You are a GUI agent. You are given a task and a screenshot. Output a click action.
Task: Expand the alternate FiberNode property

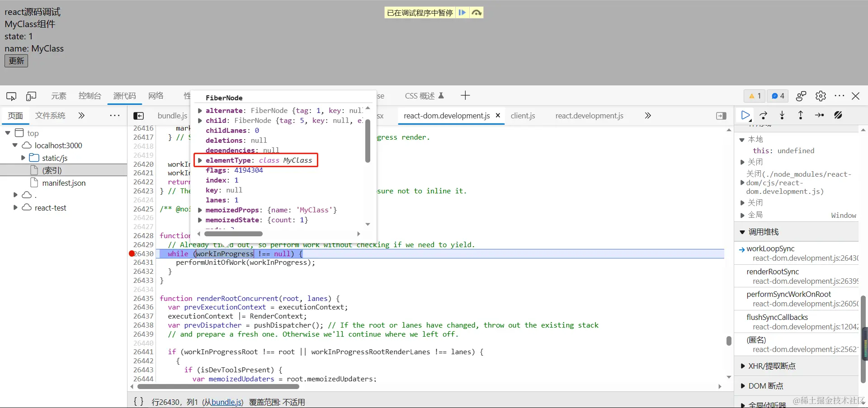[x=200, y=111]
